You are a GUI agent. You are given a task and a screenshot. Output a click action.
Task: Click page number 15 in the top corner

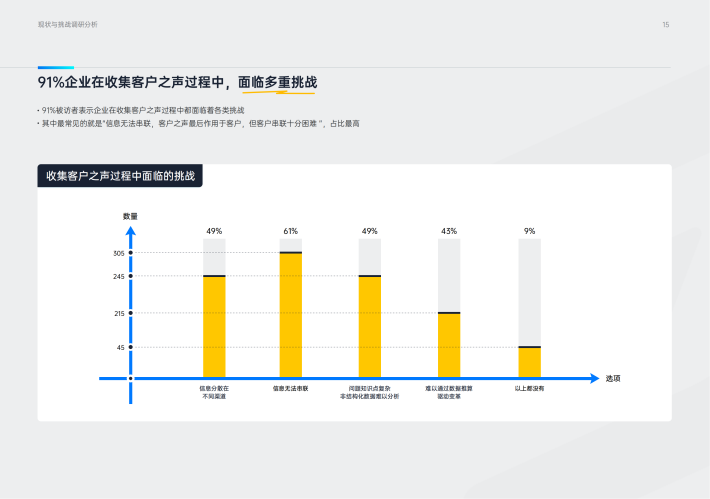coord(665,24)
